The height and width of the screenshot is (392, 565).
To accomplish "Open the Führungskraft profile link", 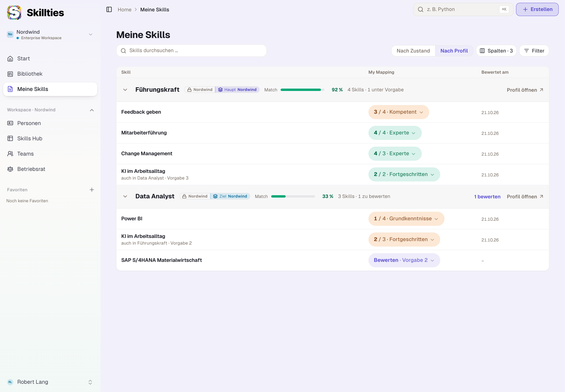I will point(525,90).
